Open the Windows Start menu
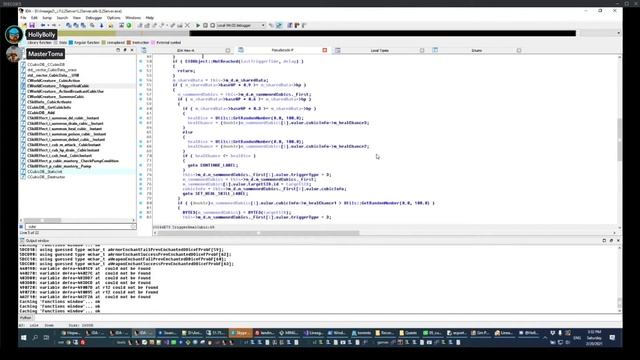640x360 pixels. (x=24, y=338)
